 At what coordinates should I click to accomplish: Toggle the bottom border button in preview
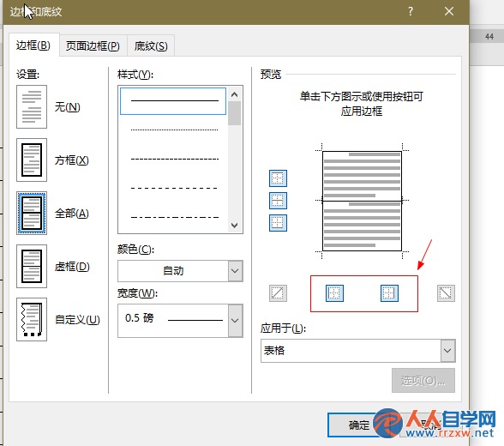point(278,223)
